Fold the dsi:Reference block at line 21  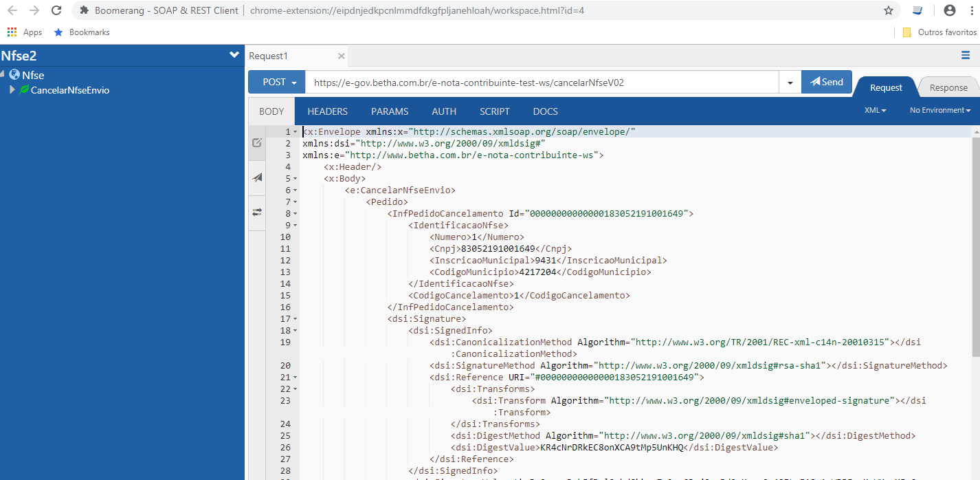pos(296,378)
